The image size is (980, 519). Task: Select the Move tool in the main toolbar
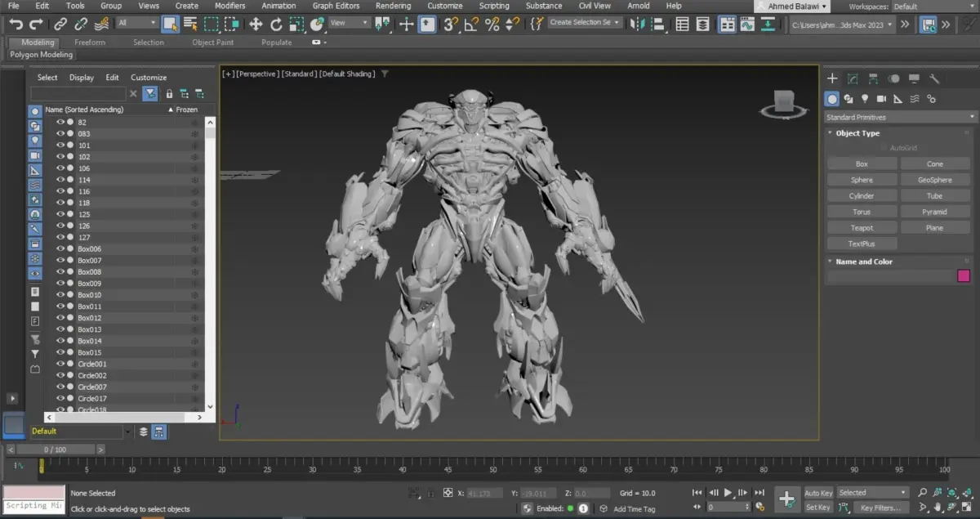(256, 24)
